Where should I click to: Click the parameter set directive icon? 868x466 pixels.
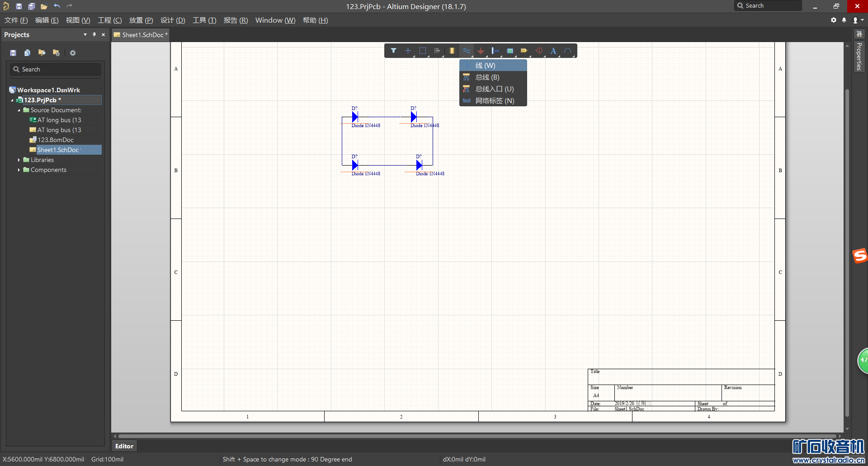pyautogui.click(x=539, y=51)
